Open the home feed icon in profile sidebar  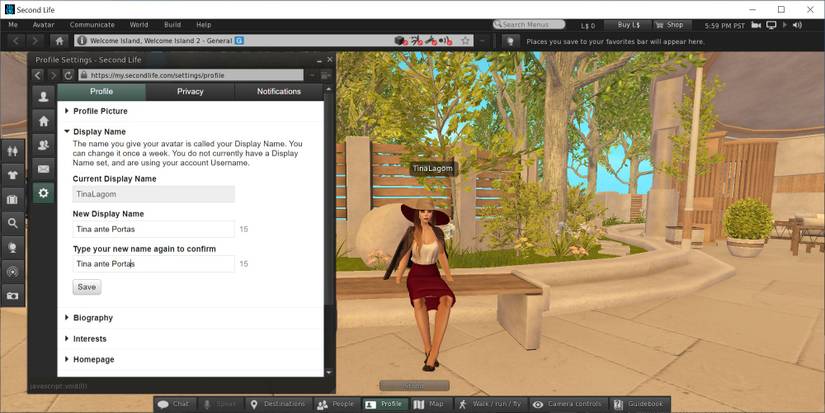click(44, 121)
